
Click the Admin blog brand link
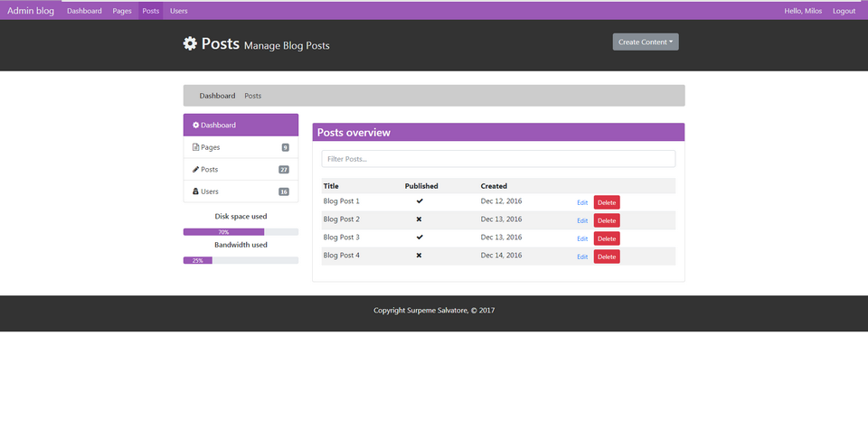click(31, 11)
